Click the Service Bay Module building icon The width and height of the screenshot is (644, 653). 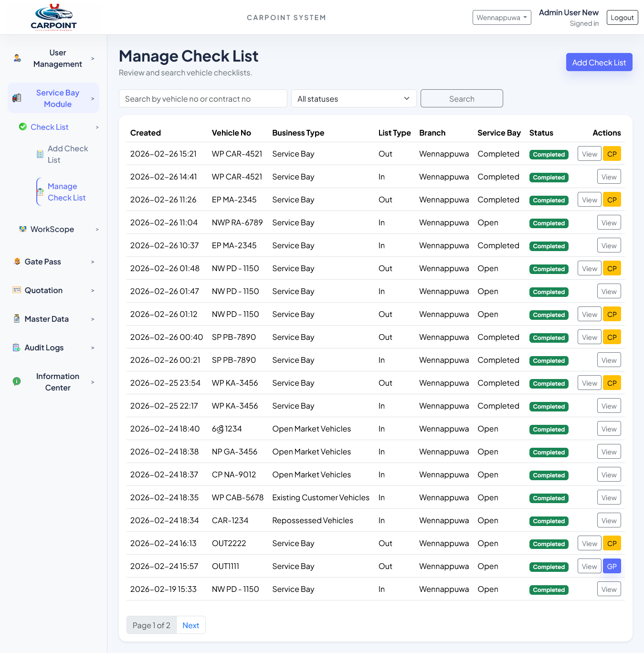[x=17, y=97]
